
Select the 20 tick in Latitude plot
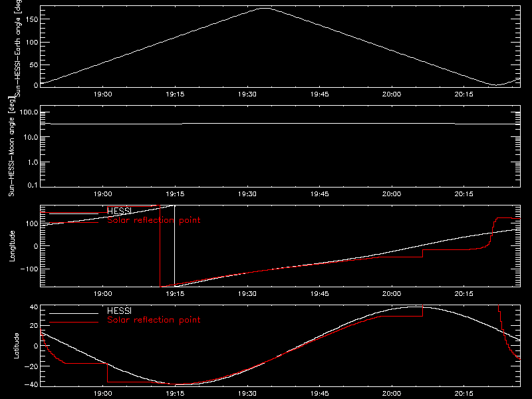[x=34, y=326]
